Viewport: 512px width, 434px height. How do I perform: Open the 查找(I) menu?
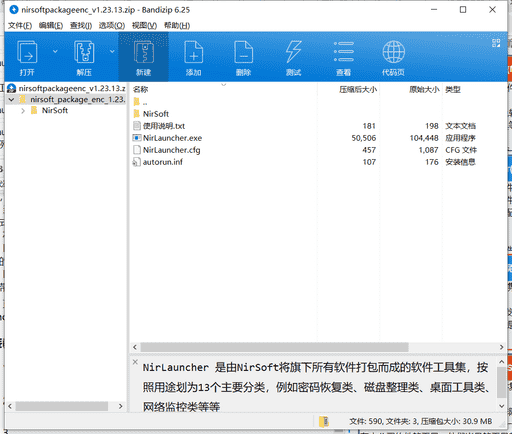(81, 26)
